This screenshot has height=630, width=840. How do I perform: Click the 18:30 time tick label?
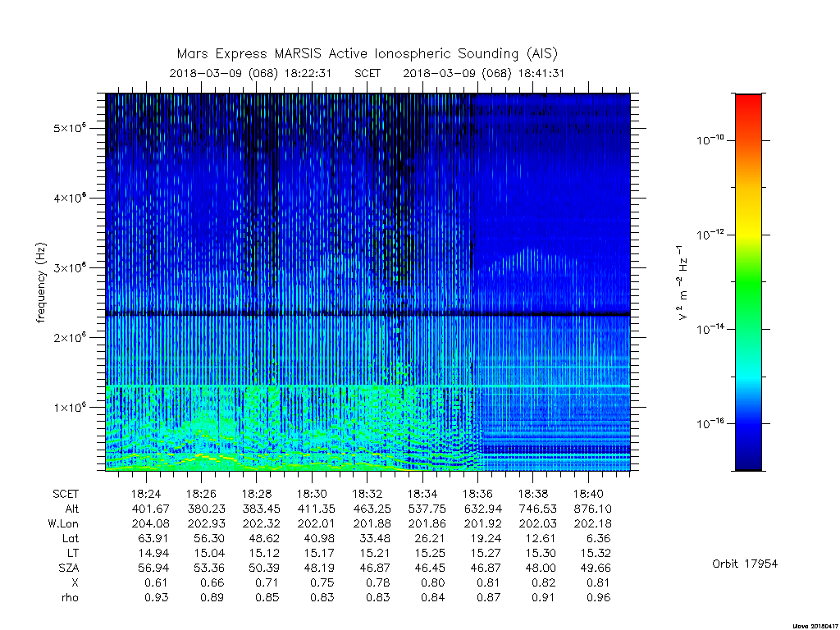(x=312, y=494)
